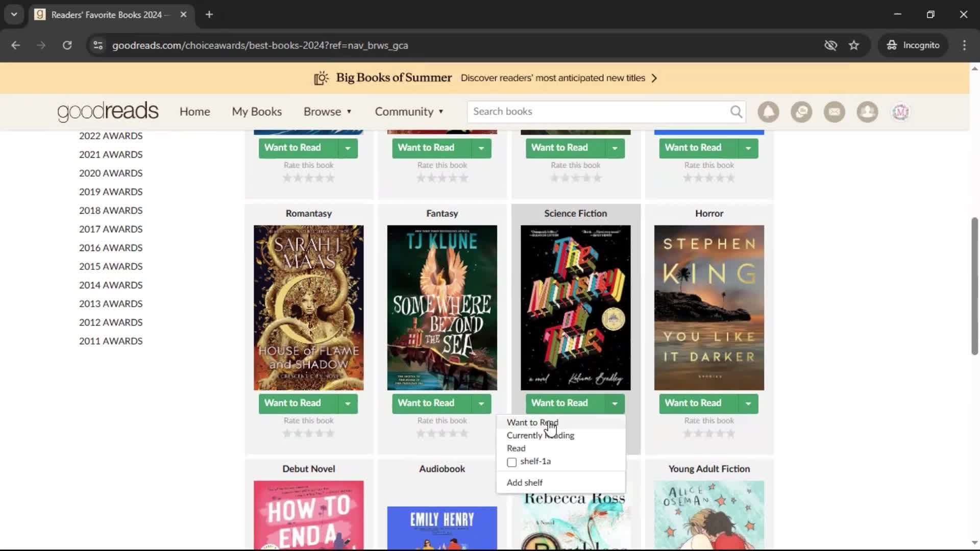Viewport: 980px width, 551px height.
Task: Open House of Flame and Shadow cover
Action: pos(308,308)
